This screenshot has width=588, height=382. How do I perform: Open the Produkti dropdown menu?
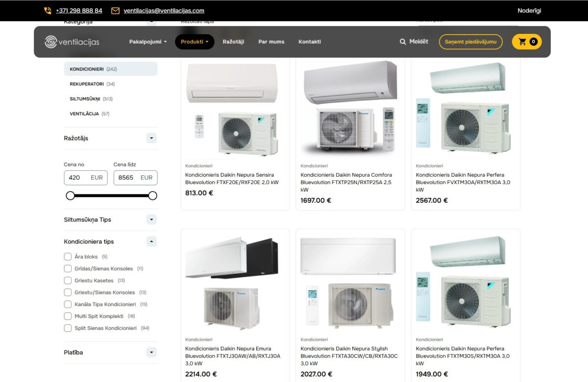click(195, 42)
